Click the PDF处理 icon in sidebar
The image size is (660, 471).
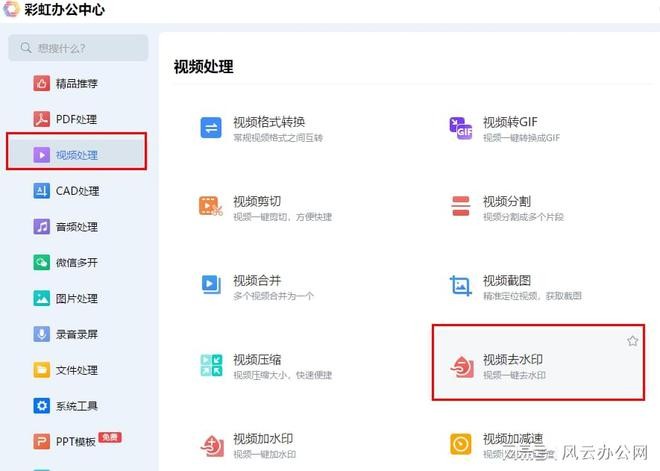coord(41,119)
